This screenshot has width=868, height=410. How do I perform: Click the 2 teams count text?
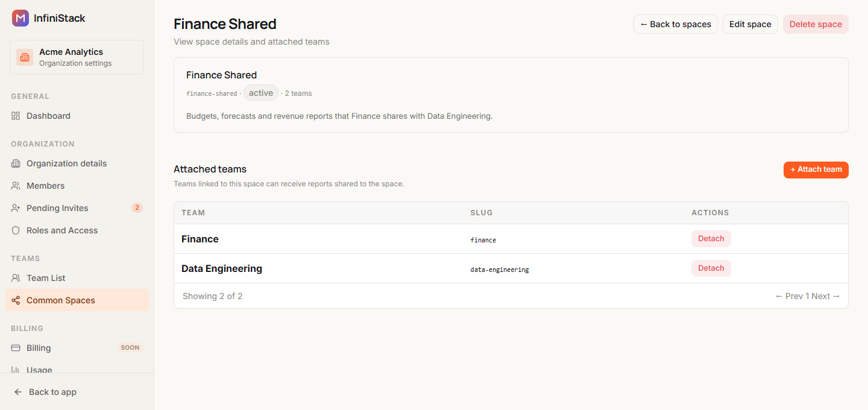tap(298, 93)
